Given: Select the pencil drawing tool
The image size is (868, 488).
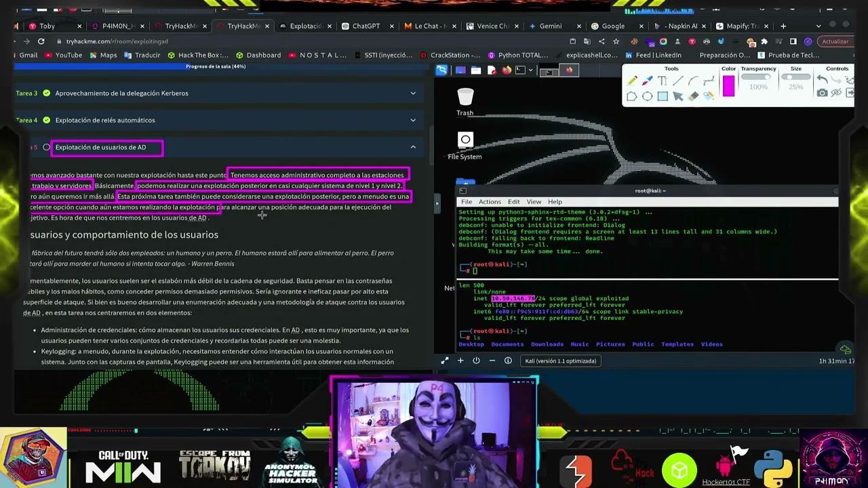Looking at the screenshot, I should pos(632,81).
